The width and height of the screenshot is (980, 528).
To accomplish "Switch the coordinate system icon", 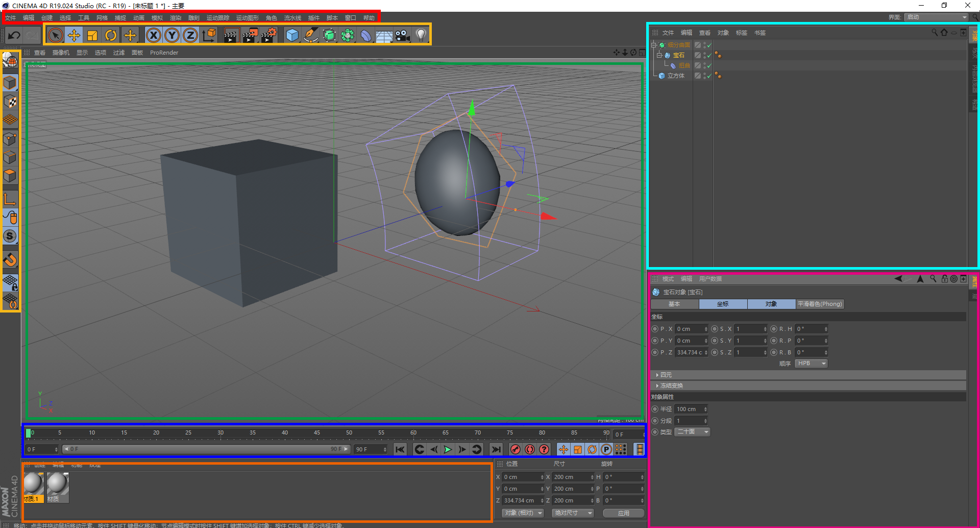I will click(x=209, y=35).
